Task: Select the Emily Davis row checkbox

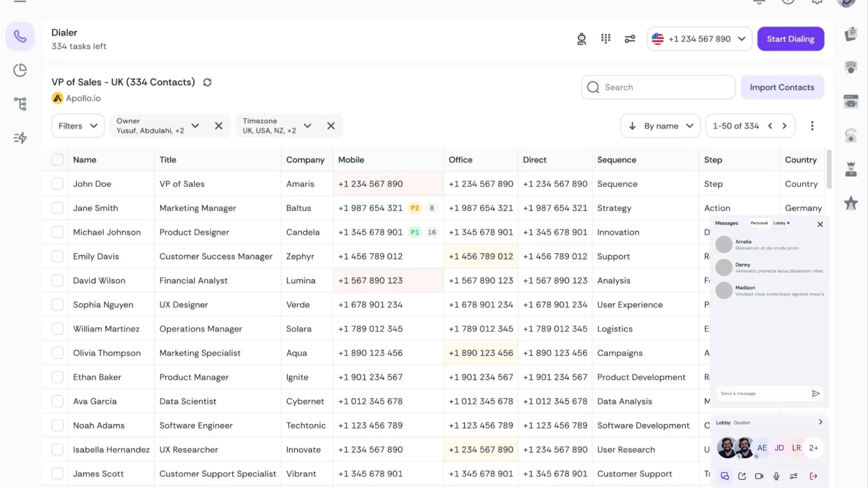Action: coord(57,256)
